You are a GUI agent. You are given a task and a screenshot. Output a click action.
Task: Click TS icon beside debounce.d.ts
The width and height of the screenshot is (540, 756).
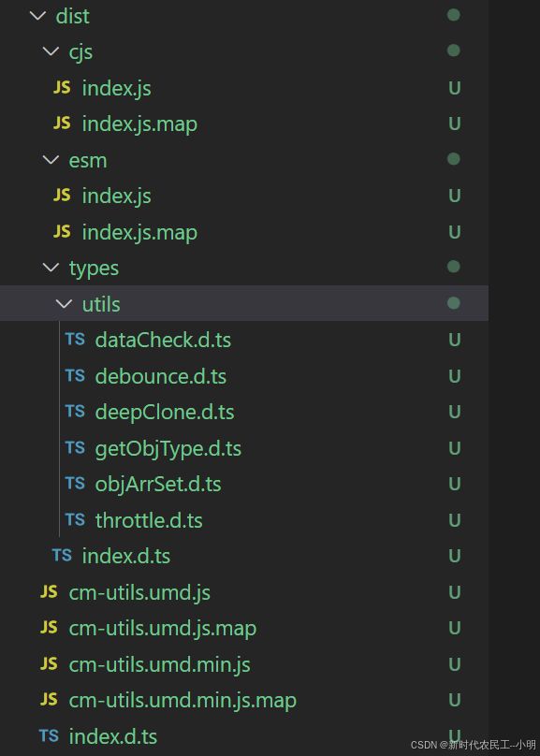[x=75, y=375]
